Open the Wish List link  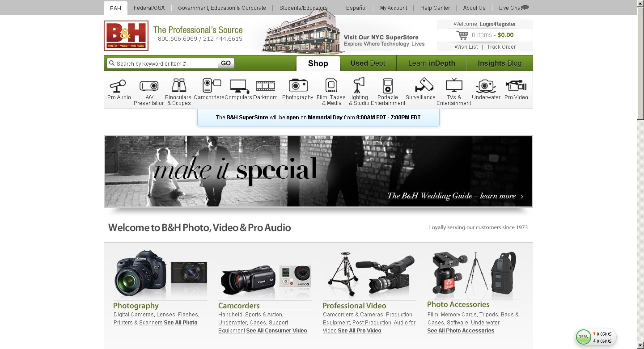466,47
